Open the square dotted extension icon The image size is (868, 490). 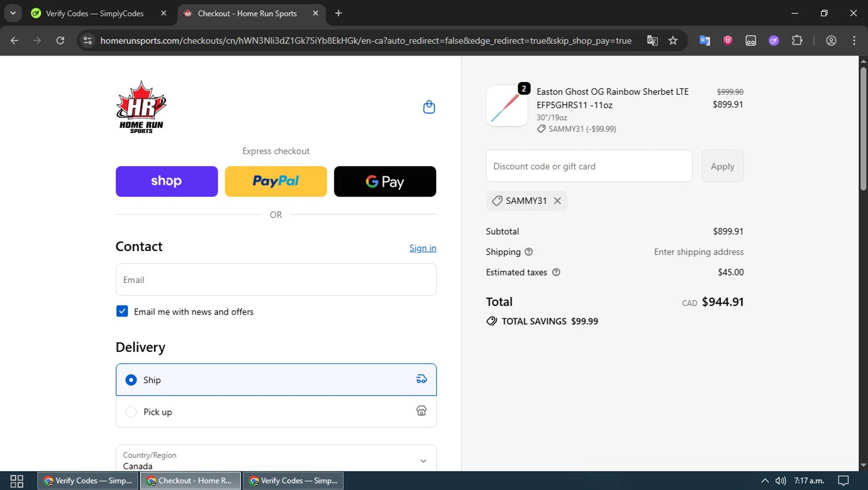click(x=751, y=40)
